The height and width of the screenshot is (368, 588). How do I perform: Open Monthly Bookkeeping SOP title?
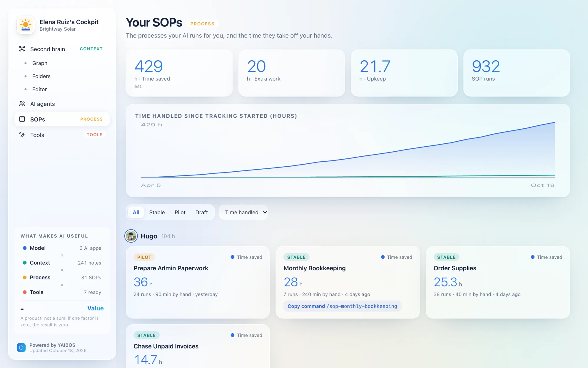(315, 268)
